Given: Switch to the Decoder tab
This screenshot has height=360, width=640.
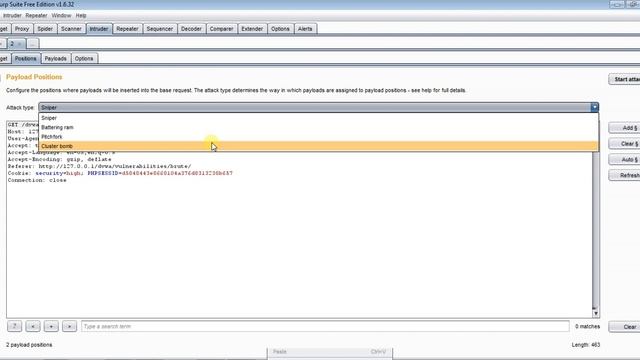Looking at the screenshot, I should point(191,29).
